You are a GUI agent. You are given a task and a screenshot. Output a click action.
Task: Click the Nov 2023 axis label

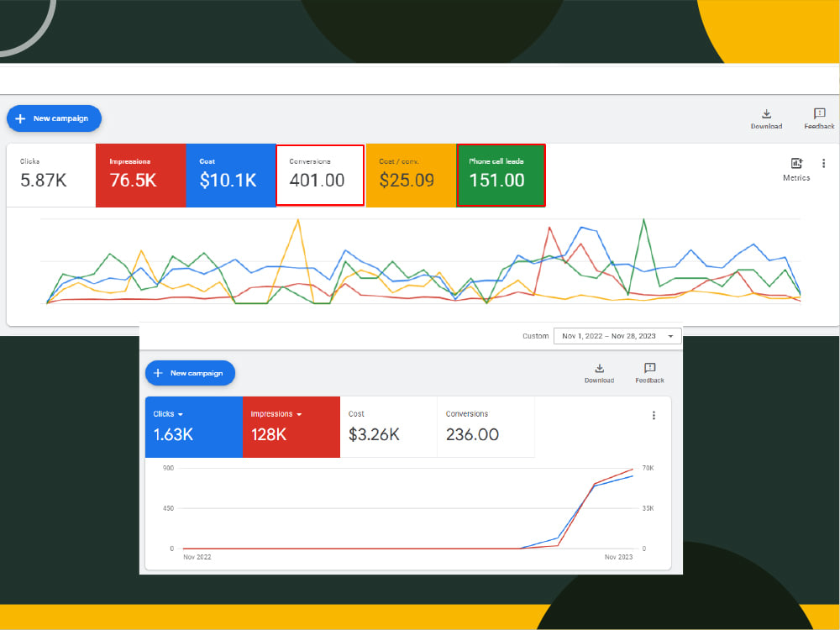coord(619,557)
